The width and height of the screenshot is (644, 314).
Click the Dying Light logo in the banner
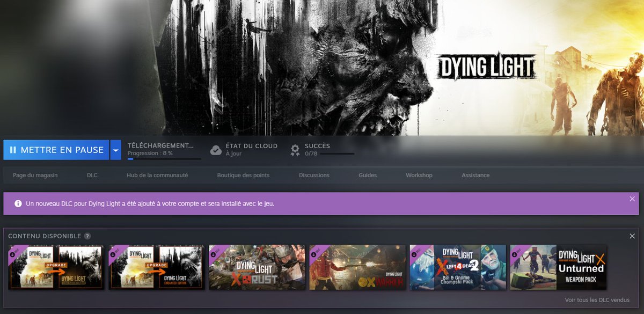(x=487, y=67)
